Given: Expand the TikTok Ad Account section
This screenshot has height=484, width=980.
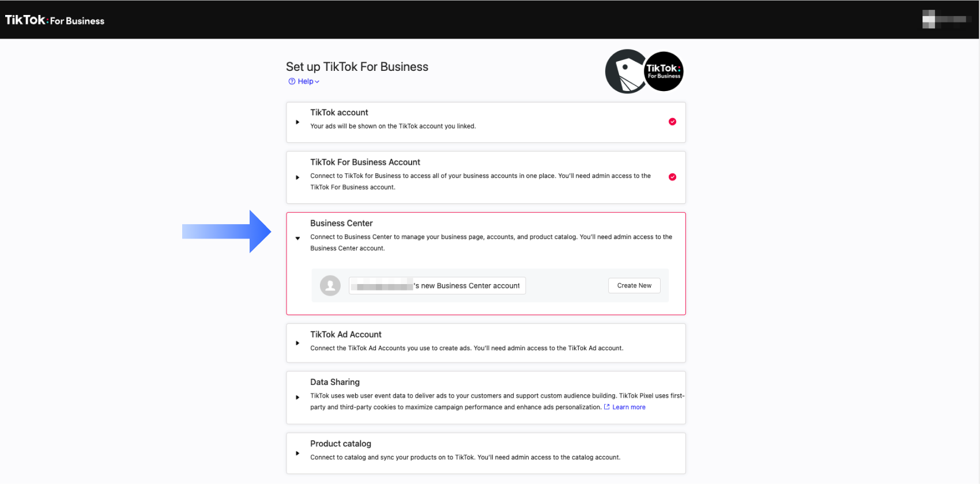Looking at the screenshot, I should (x=297, y=343).
